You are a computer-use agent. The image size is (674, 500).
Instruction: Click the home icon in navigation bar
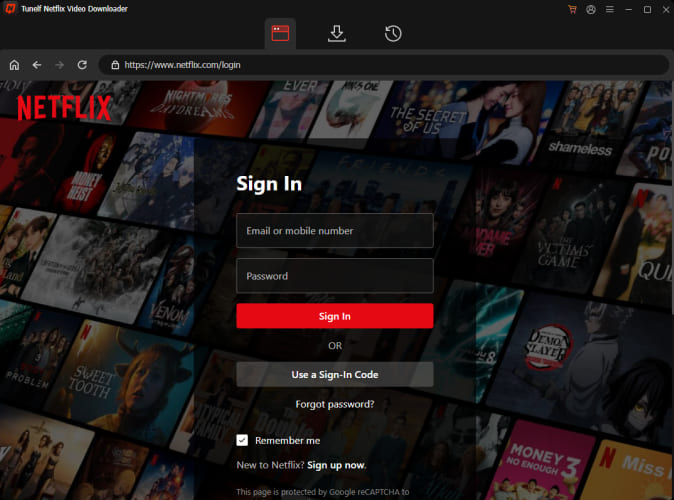point(14,65)
